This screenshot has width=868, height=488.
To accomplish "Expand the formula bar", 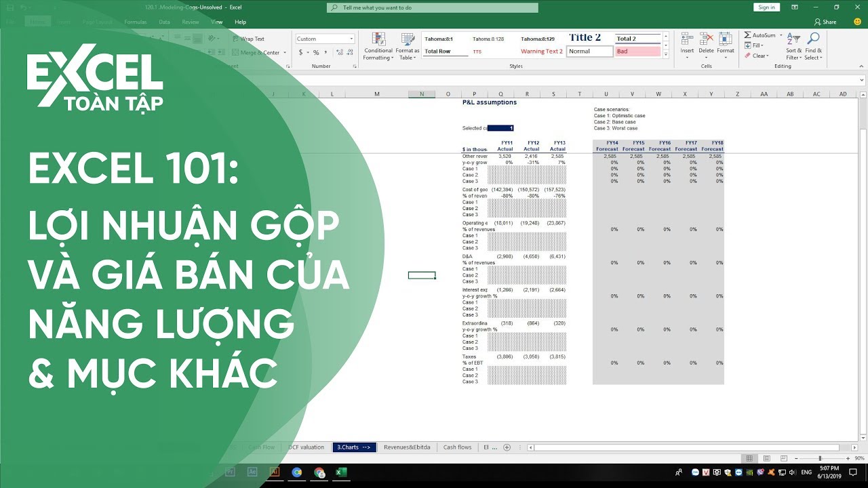I will tap(862, 80).
